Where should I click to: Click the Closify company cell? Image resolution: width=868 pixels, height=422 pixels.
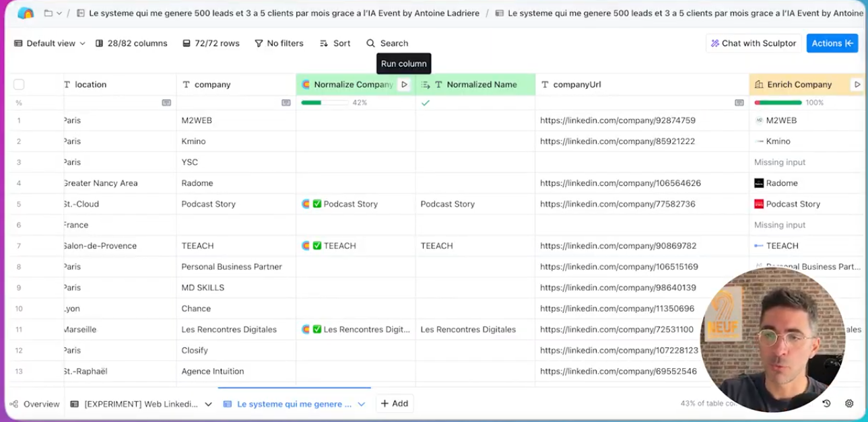tap(236, 350)
